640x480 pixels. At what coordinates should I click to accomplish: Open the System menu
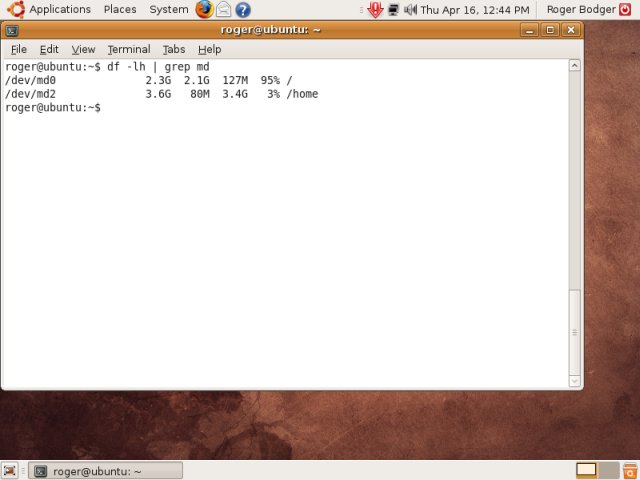(169, 9)
